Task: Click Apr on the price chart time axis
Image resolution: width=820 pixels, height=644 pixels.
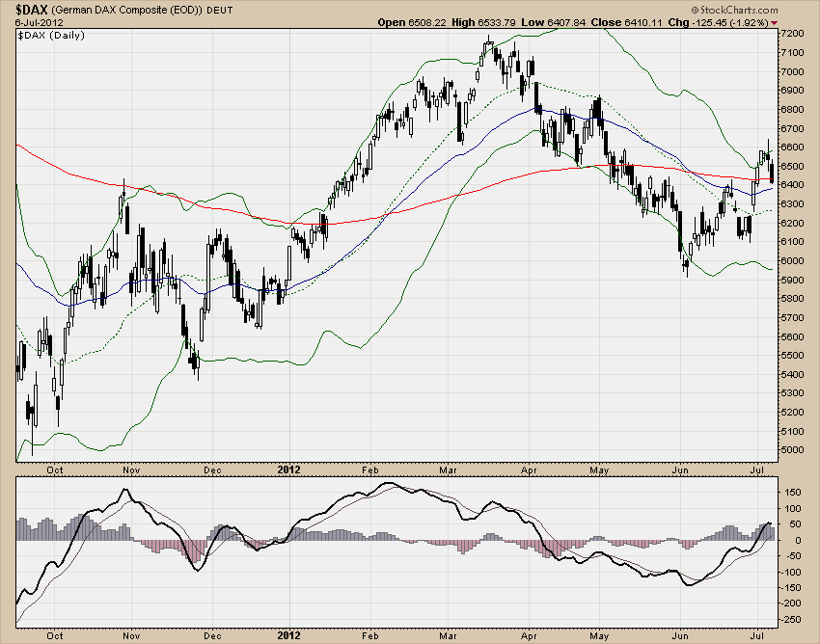Action: pyautogui.click(x=529, y=470)
